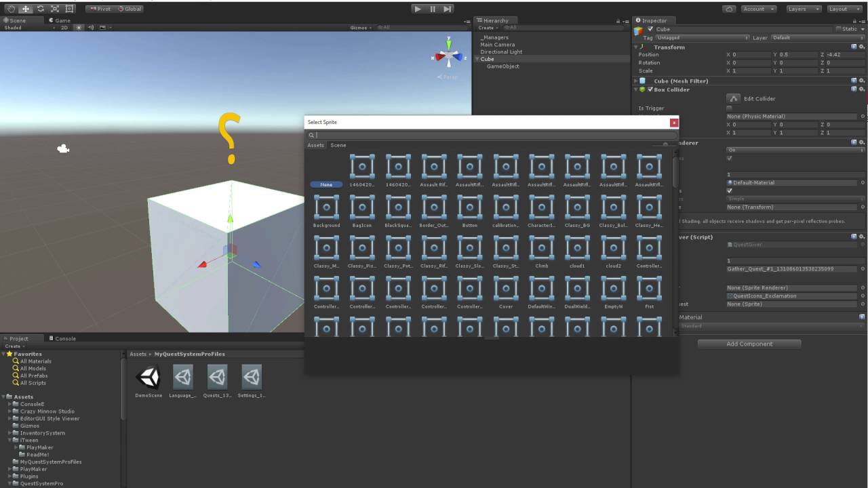Choose the cloud1 sprite
This screenshot has width=868, height=488.
pos(578,252)
